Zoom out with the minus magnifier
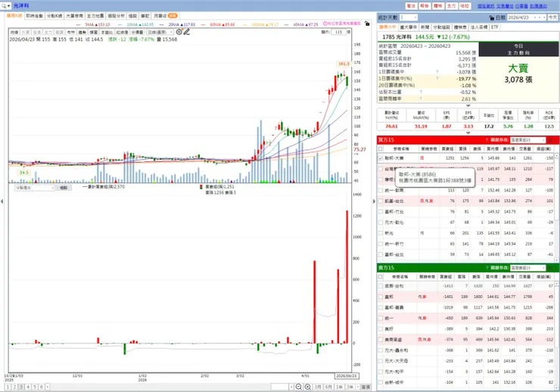 [299, 387]
